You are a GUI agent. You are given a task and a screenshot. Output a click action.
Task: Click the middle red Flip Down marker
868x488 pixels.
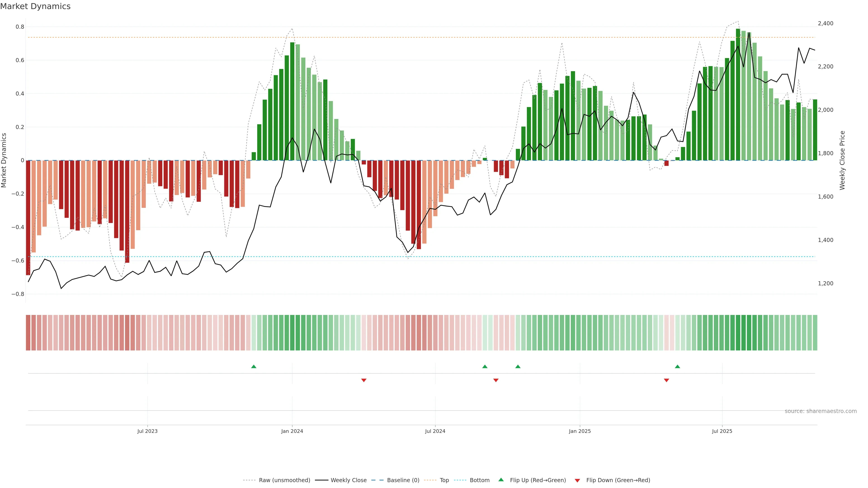(496, 380)
